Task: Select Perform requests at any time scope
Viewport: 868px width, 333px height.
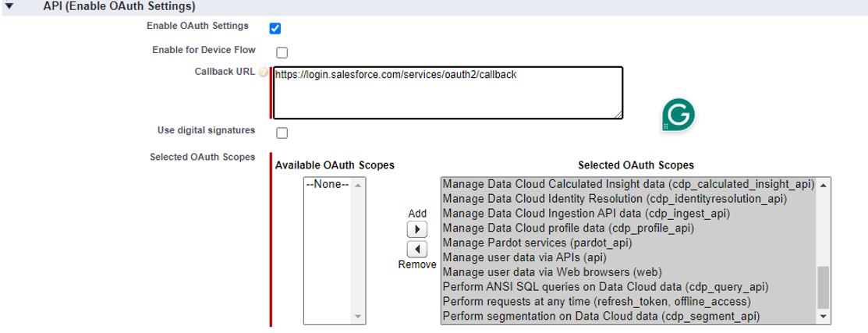Action: [629, 302]
